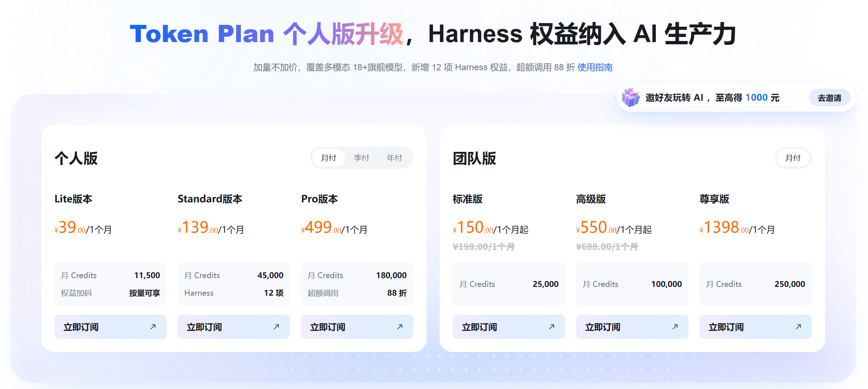Click arrow icon on Standard版本 subscribe button
The image size is (868, 389).
[276, 327]
